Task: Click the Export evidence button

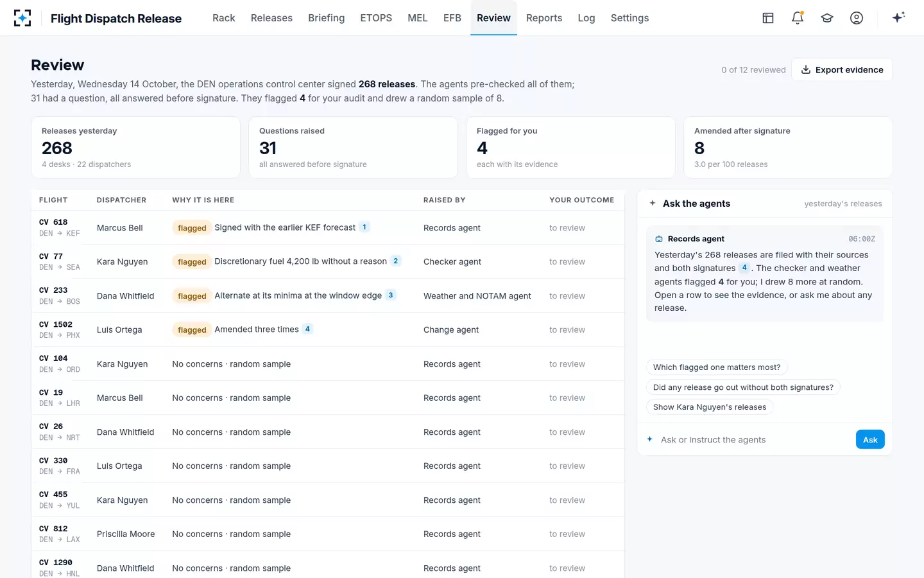Action: (842, 69)
